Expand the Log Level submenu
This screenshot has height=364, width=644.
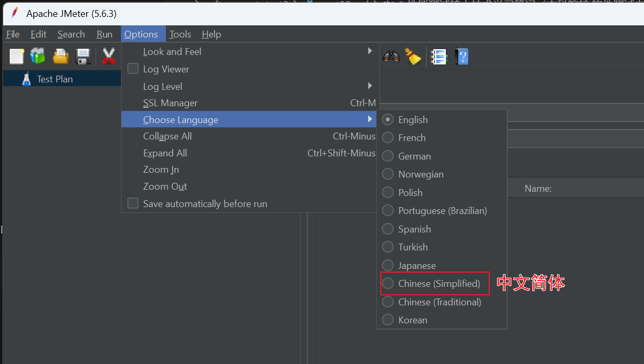coord(249,86)
